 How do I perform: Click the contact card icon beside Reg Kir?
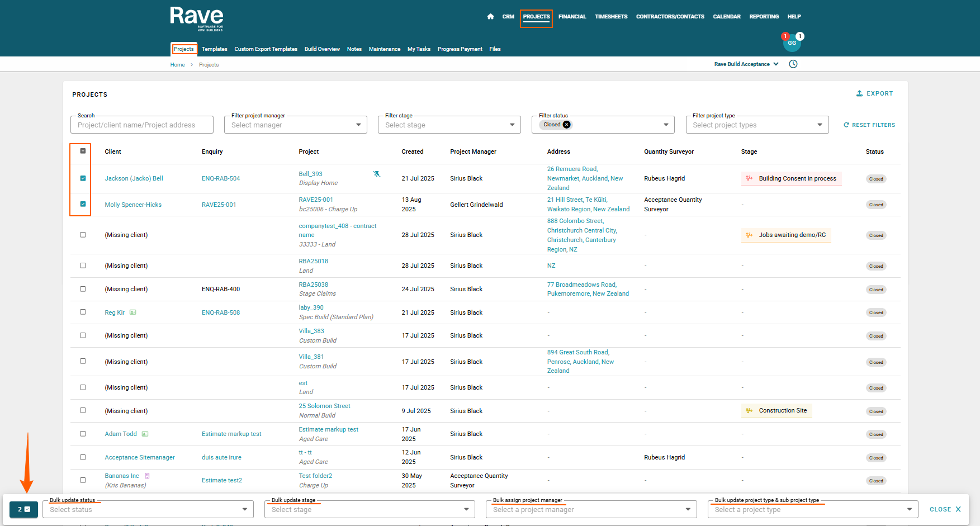(133, 312)
